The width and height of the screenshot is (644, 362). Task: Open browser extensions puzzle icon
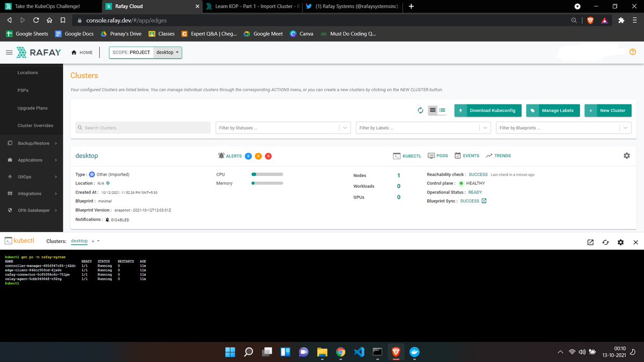[621, 20]
